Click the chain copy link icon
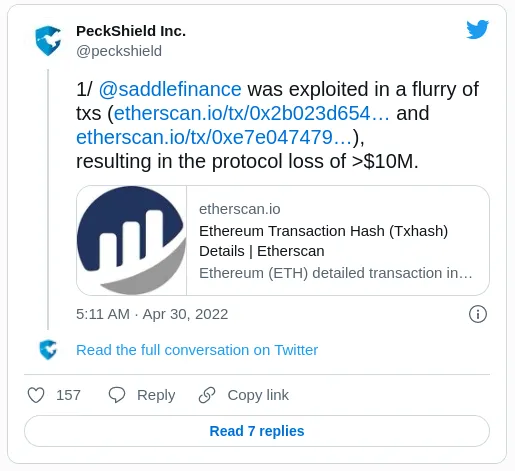This screenshot has width=515, height=471. coord(207,395)
